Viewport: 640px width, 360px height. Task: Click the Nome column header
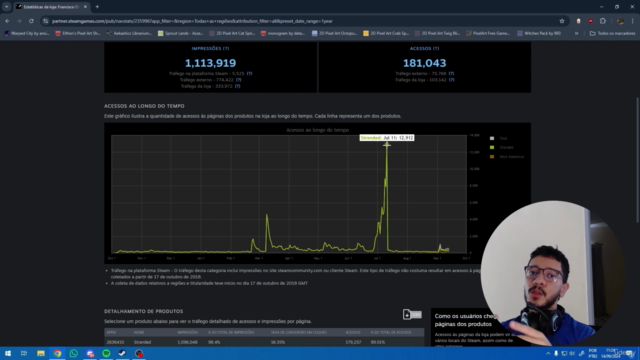pos(139,332)
